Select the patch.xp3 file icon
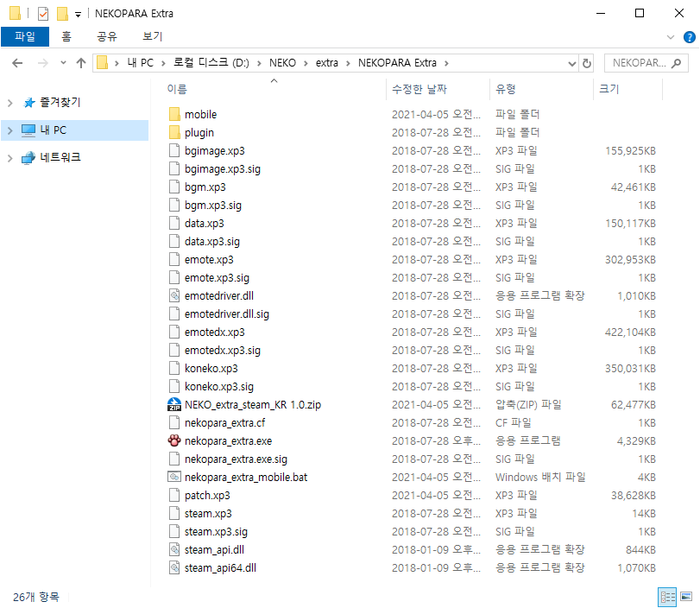 pos(174,496)
